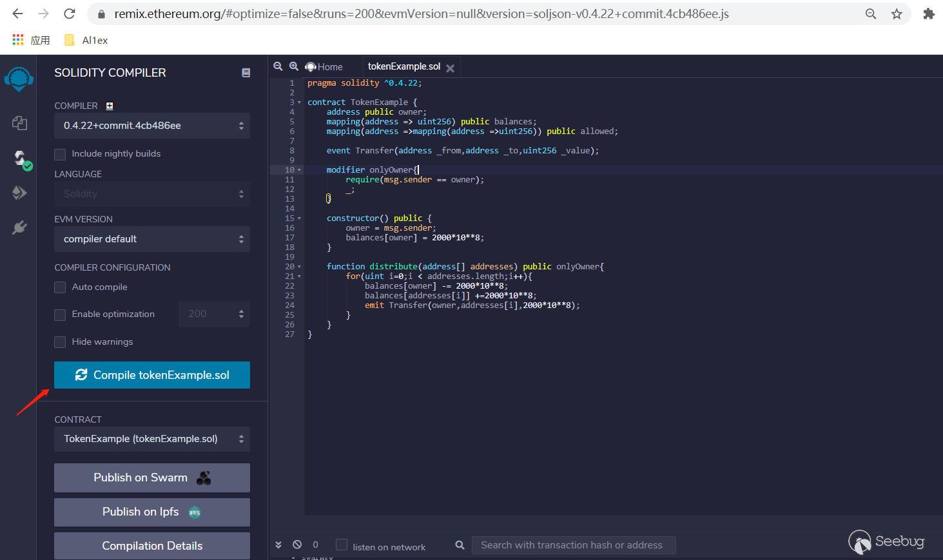Click the clear console circle icon

pos(297,545)
